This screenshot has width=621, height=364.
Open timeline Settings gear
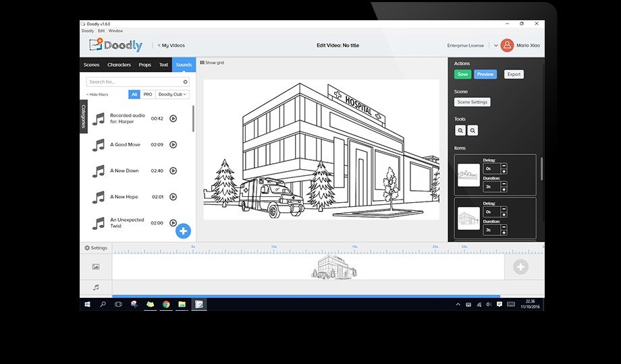[x=96, y=248]
